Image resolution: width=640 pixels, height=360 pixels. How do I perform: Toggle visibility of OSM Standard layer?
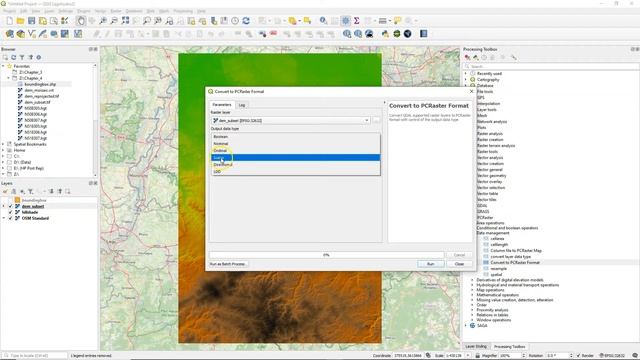(11, 218)
